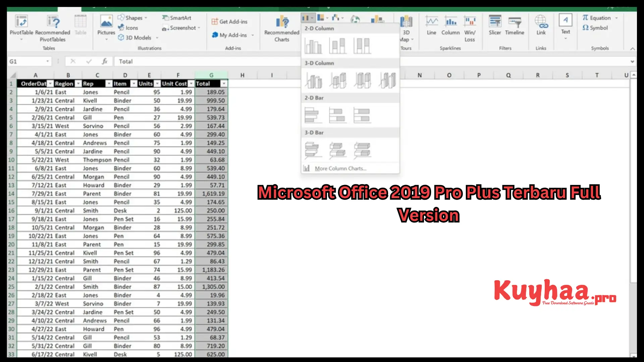The width and height of the screenshot is (644, 362).
Task: Toggle the Total column filter arrow
Action: pyautogui.click(x=224, y=83)
